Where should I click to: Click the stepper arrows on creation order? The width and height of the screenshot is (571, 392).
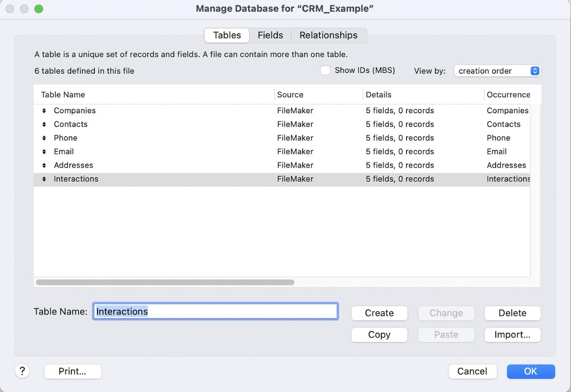pyautogui.click(x=534, y=71)
